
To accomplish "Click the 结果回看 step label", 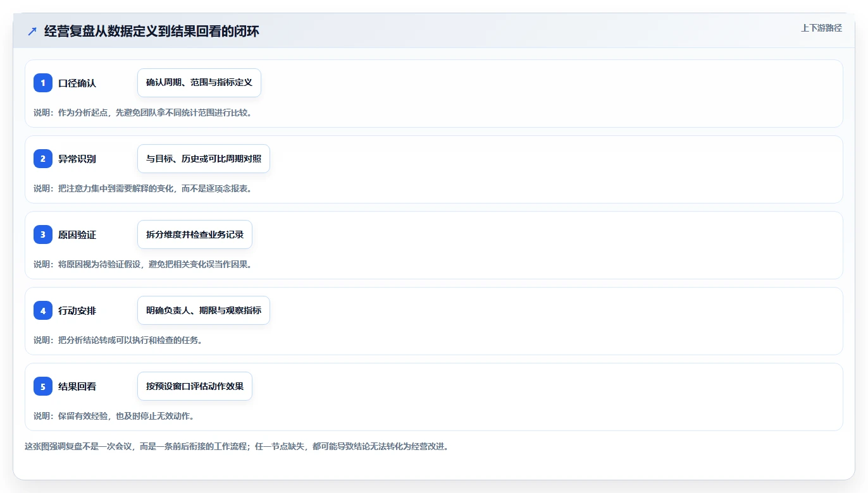I will [77, 386].
